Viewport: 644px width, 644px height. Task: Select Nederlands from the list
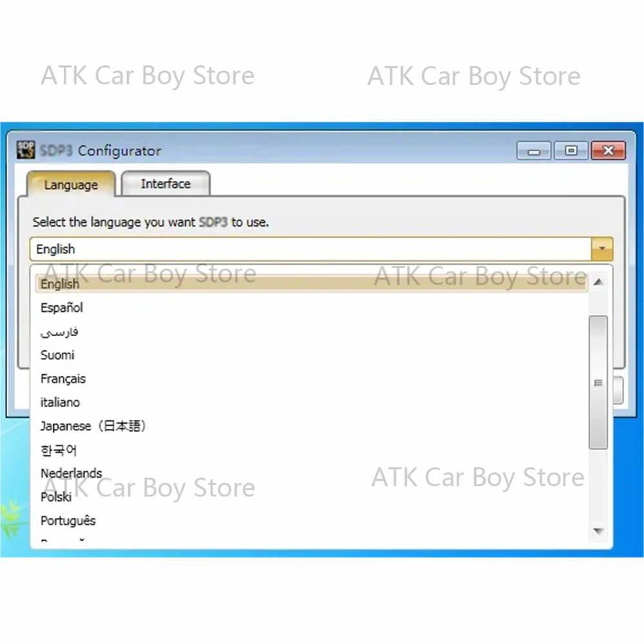tap(311, 473)
